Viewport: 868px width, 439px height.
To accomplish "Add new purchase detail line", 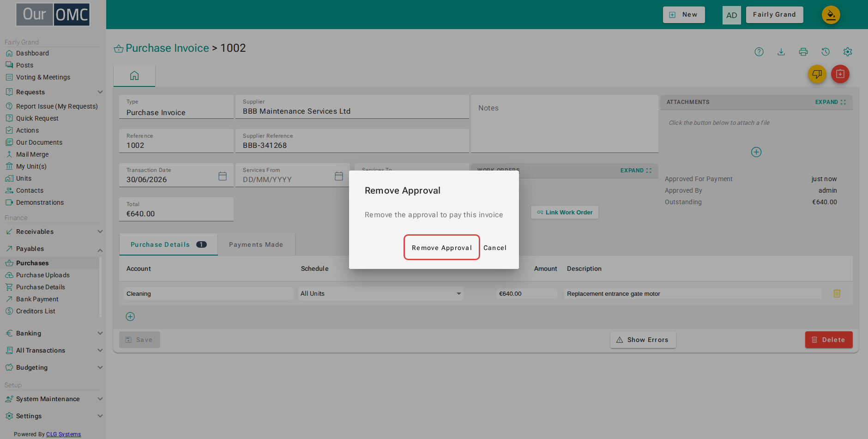I will pyautogui.click(x=130, y=317).
